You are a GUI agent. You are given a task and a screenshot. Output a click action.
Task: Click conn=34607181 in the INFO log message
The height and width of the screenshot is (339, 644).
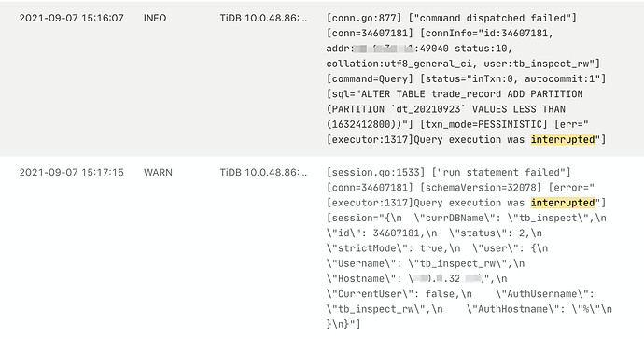(370, 34)
